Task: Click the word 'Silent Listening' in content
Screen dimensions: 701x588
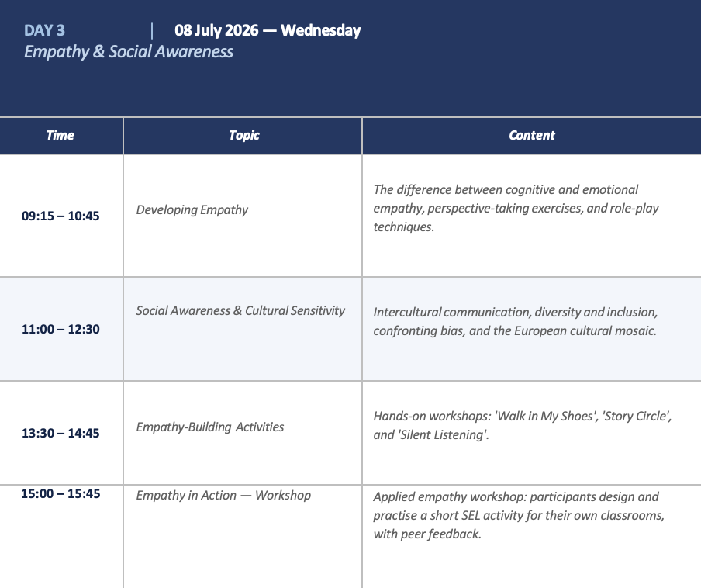Action: [442, 434]
